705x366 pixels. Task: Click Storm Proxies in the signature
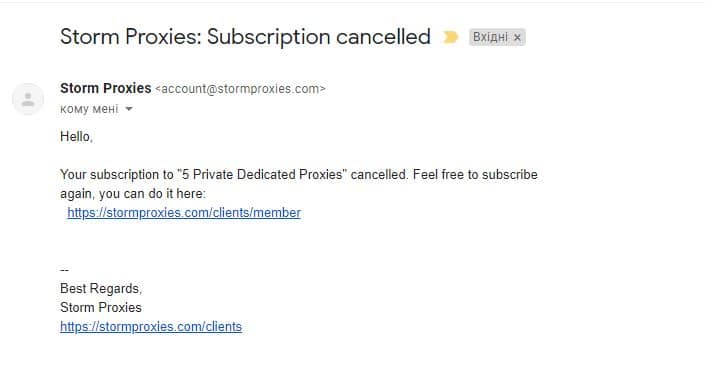(x=101, y=308)
